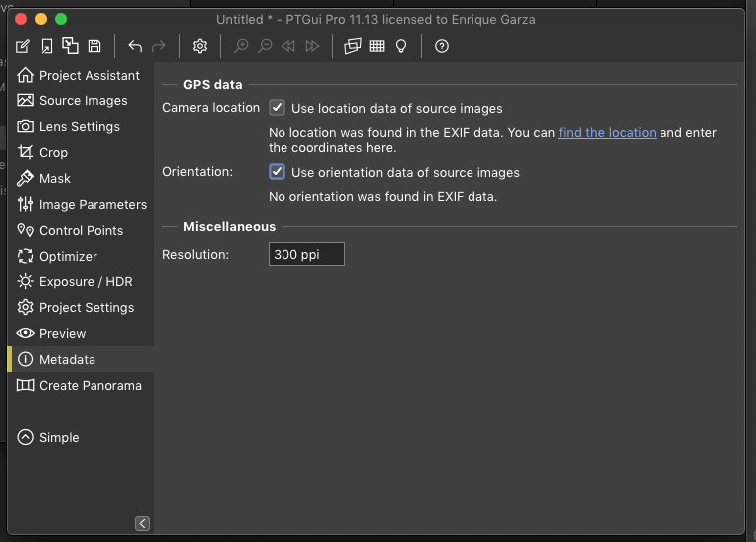Screen dimensions: 756x542
Task: Click the 'find the location' link
Action: point(607,133)
